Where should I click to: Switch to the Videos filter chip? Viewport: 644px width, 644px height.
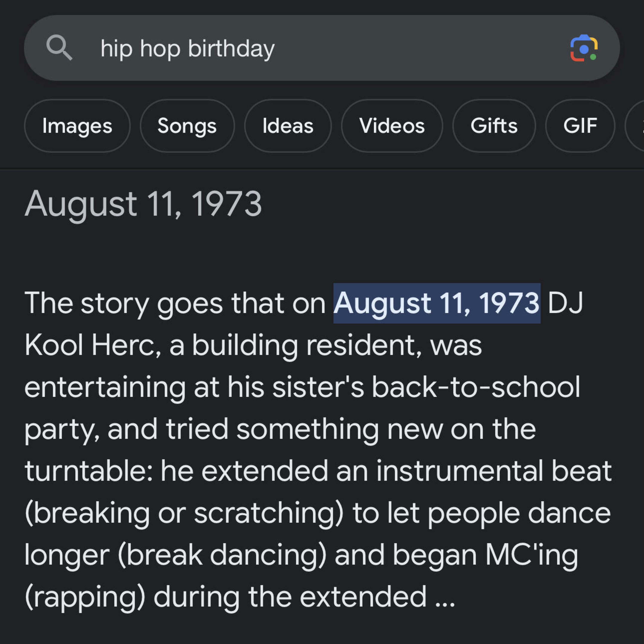pos(392,126)
